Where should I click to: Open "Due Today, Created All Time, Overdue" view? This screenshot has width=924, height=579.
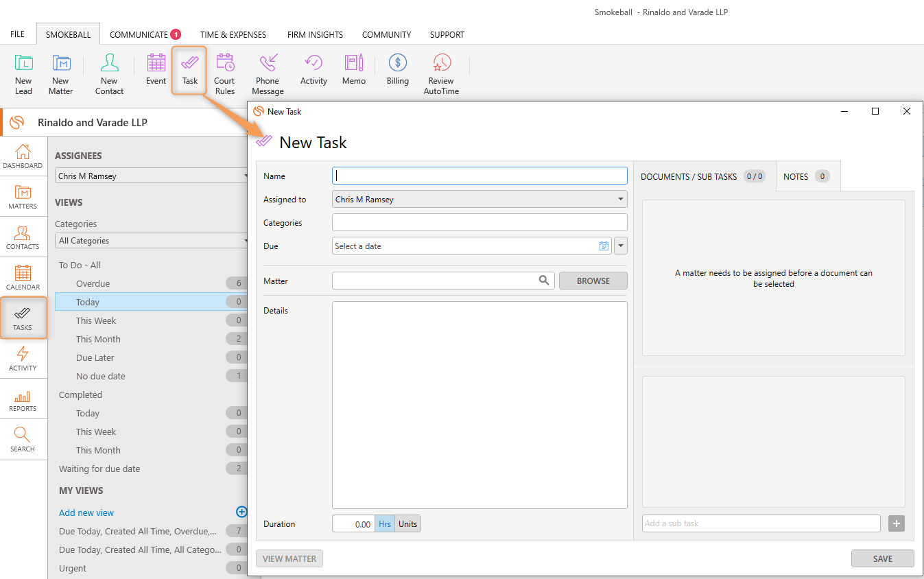click(152, 531)
